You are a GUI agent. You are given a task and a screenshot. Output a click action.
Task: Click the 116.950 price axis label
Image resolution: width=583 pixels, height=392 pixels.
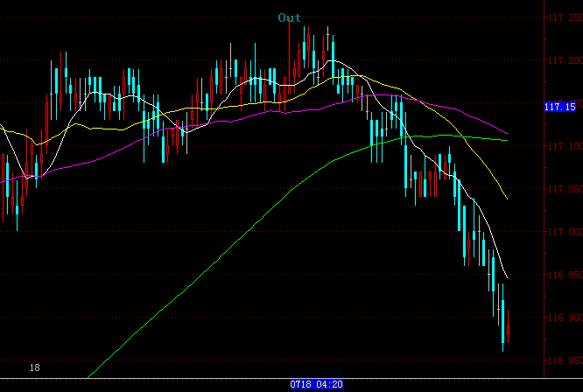pos(565,275)
